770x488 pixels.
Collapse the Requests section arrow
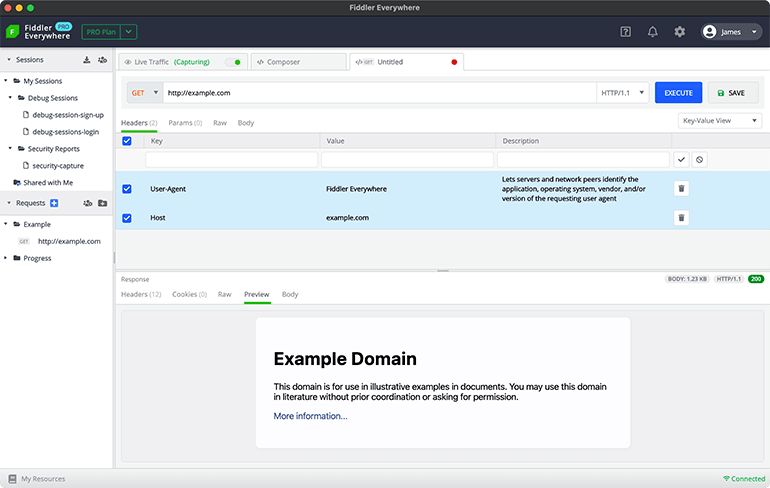(9, 203)
